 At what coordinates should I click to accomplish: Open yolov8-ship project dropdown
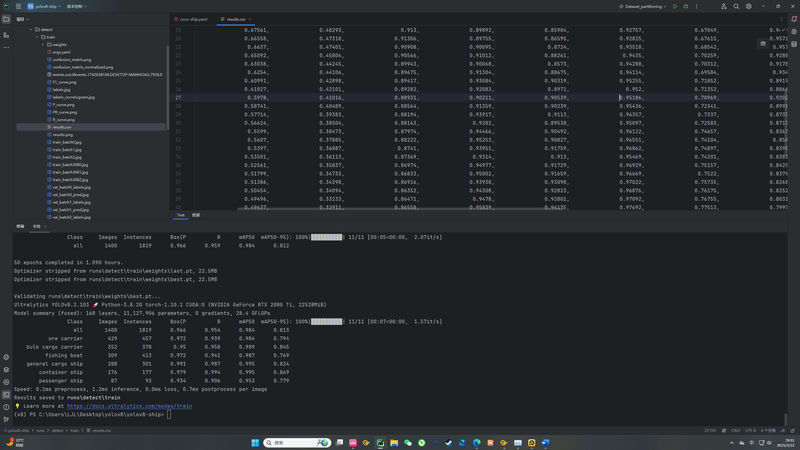coord(44,6)
